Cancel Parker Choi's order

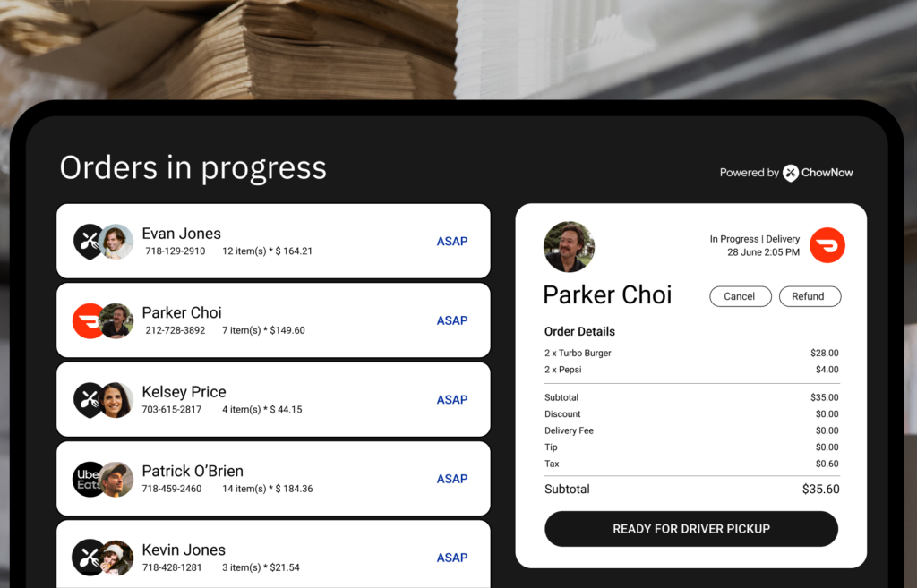click(741, 296)
